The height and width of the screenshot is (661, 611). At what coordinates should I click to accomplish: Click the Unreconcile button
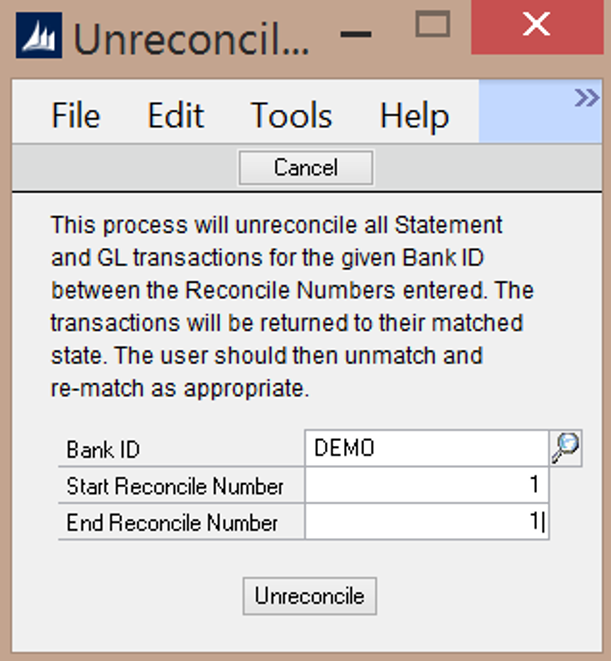pos(309,597)
